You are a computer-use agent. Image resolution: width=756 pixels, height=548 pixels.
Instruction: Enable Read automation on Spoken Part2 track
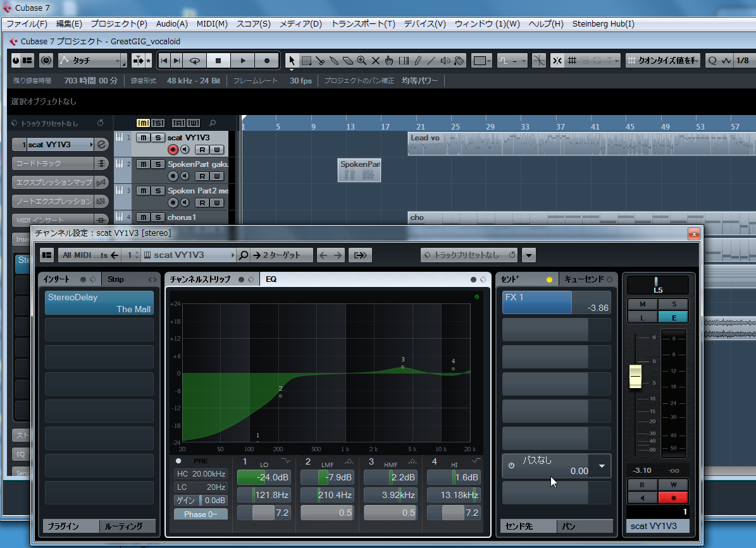click(x=202, y=204)
